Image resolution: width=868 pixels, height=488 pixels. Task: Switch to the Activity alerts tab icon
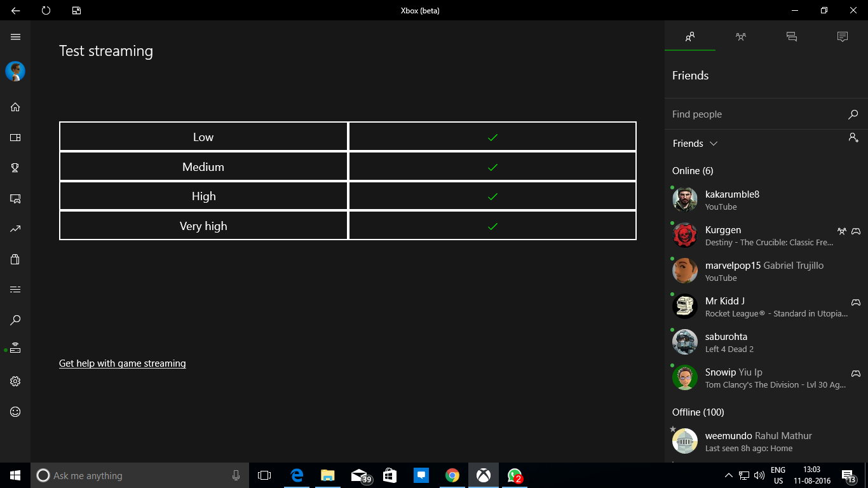tap(843, 37)
